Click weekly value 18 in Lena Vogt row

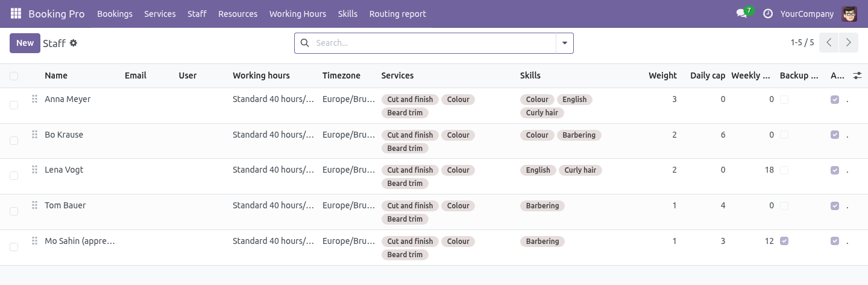pos(769,170)
